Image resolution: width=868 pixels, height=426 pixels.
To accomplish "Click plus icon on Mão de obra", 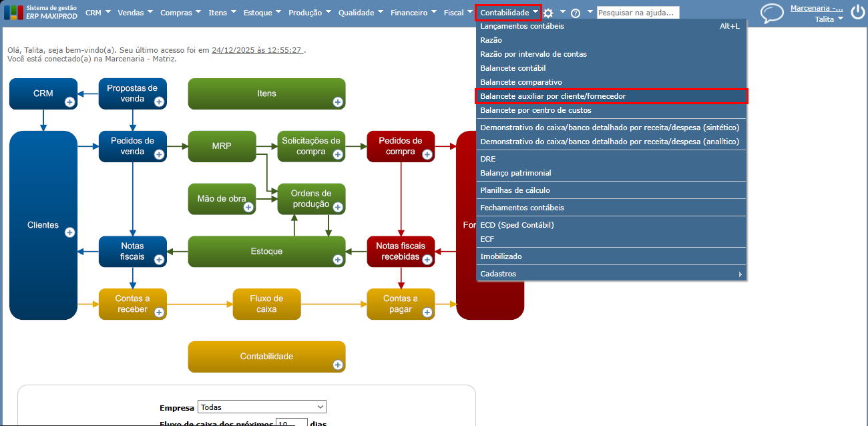I will pos(248,207).
